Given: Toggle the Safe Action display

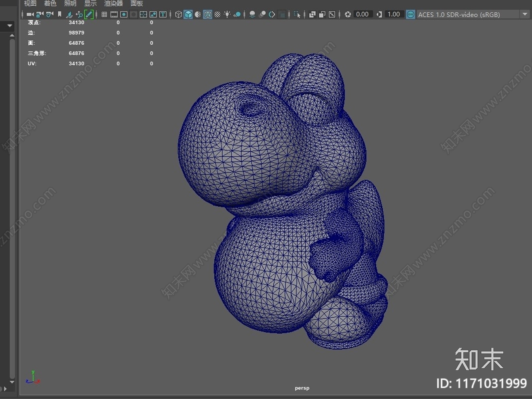Looking at the screenshot, I should point(153,14).
